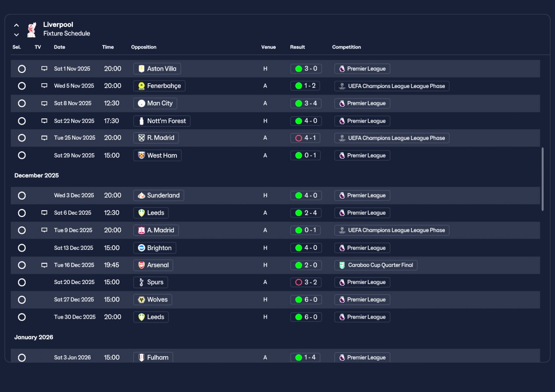Click the Liverpool title text
The image size is (555, 392).
(58, 25)
